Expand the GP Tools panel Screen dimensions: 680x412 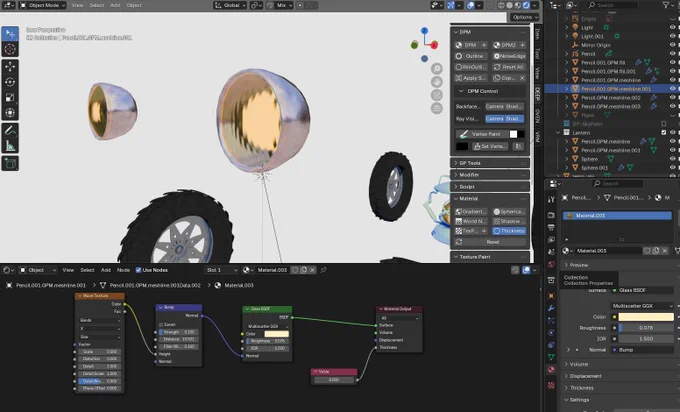click(489, 163)
